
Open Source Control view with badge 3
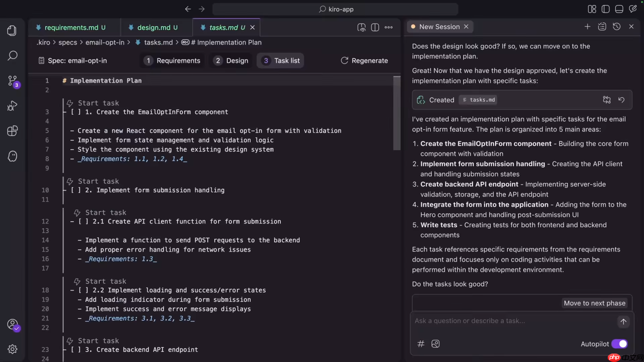click(12, 81)
